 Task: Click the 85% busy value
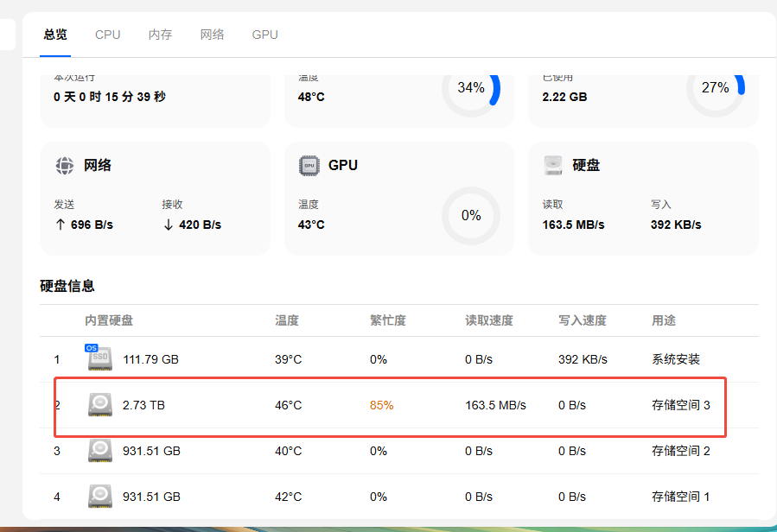381,405
